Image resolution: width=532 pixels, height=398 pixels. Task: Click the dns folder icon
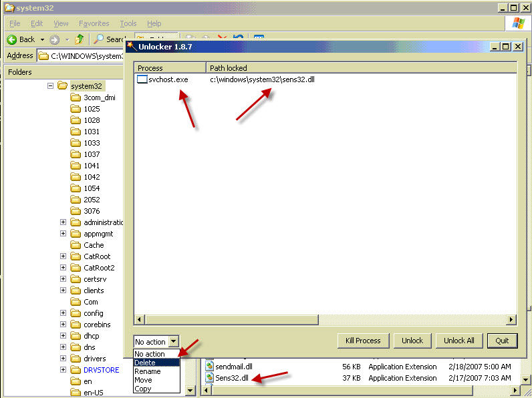76,347
